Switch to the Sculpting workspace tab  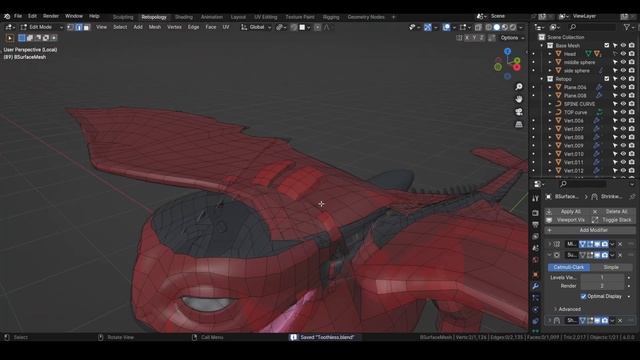tap(123, 17)
